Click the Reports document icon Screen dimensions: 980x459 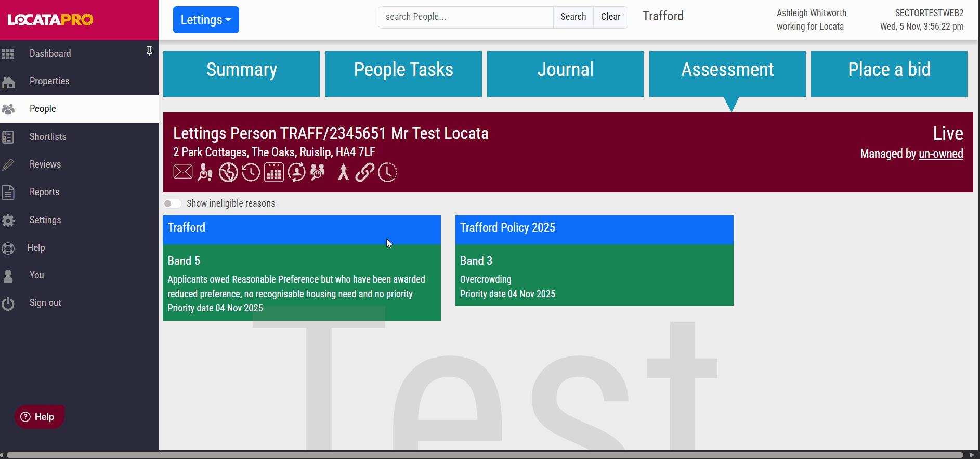point(8,193)
